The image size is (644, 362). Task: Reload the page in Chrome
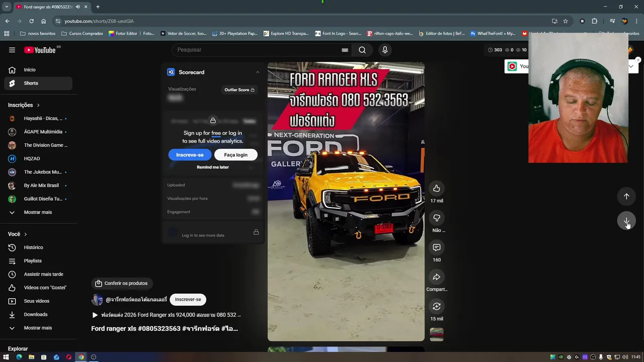31,21
